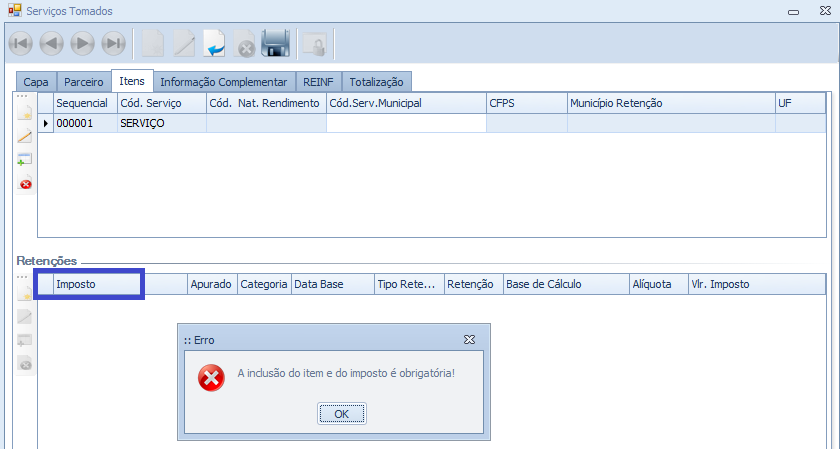Viewport: 840px width, 449px height.
Task: Click the red error icon in dialog
Action: 211,378
